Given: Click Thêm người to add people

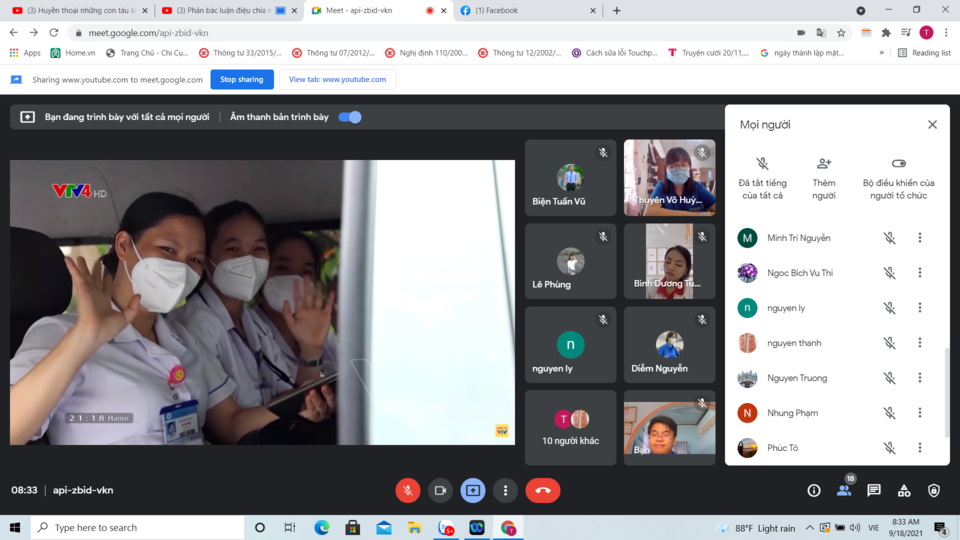Looking at the screenshot, I should click(x=823, y=179).
